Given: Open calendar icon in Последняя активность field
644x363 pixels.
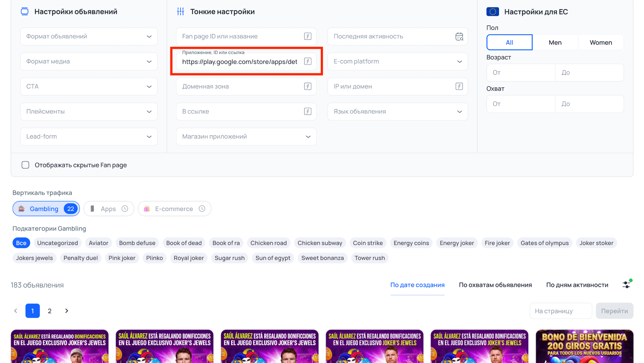Looking at the screenshot, I should pyautogui.click(x=459, y=36).
